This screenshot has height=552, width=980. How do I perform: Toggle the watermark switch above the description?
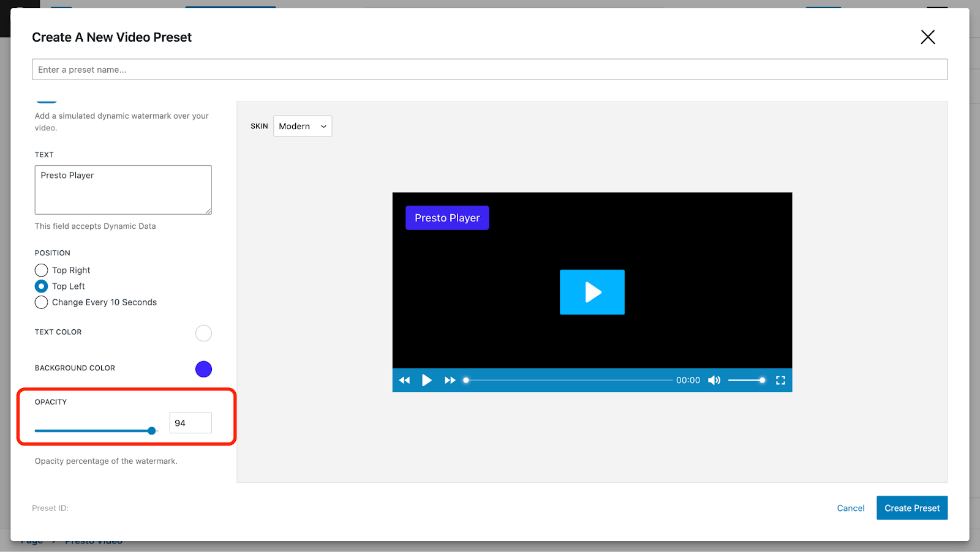[47, 101]
